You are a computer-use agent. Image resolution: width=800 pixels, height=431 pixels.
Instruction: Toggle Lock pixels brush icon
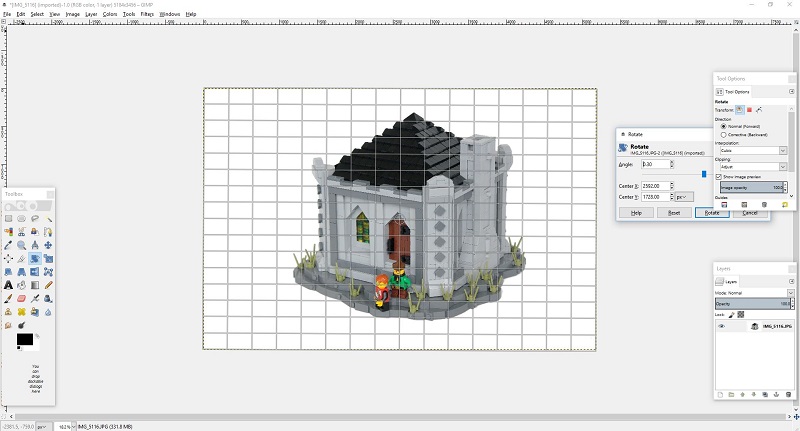click(732, 315)
